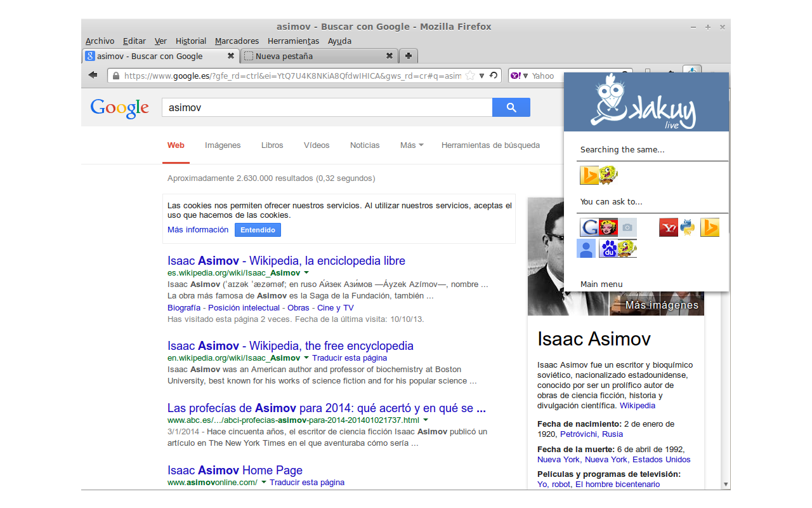Open Las profecías de Asimov para 2014 result
The image size is (812, 508).
327,408
